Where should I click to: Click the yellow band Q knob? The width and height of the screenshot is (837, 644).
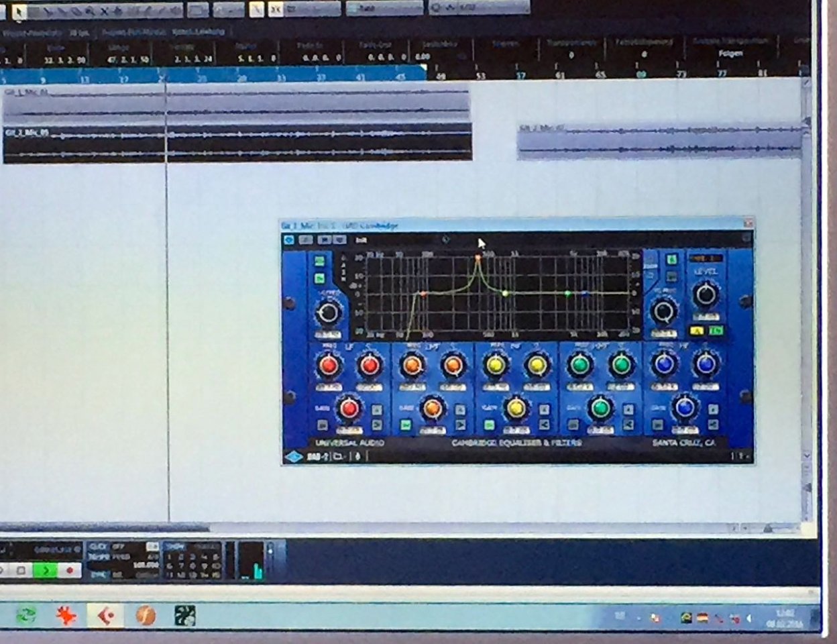click(x=537, y=364)
